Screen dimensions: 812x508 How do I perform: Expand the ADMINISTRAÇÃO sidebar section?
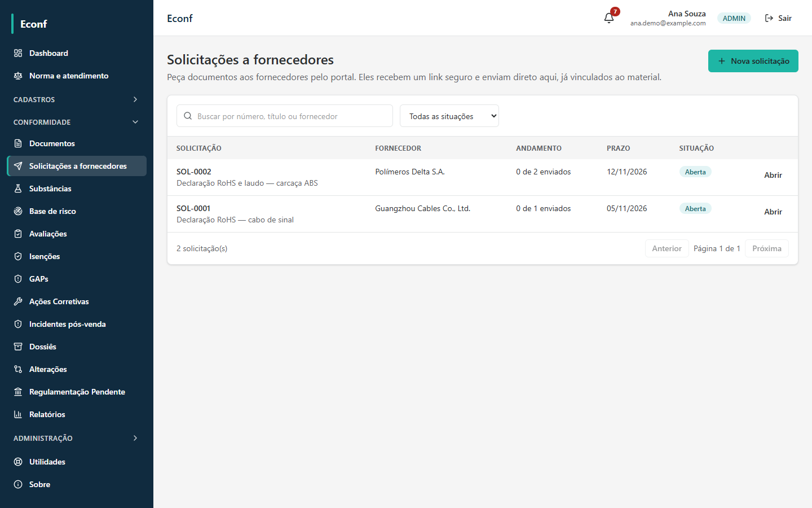[77, 438]
